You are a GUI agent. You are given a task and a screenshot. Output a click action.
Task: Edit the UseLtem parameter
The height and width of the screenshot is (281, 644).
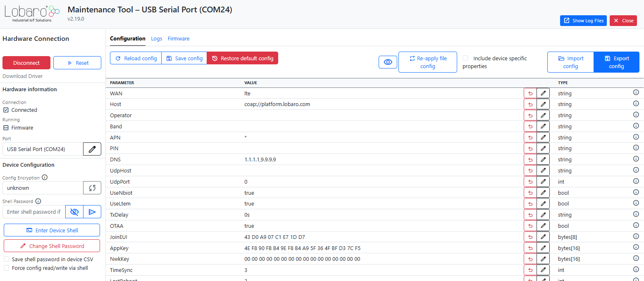click(x=543, y=204)
